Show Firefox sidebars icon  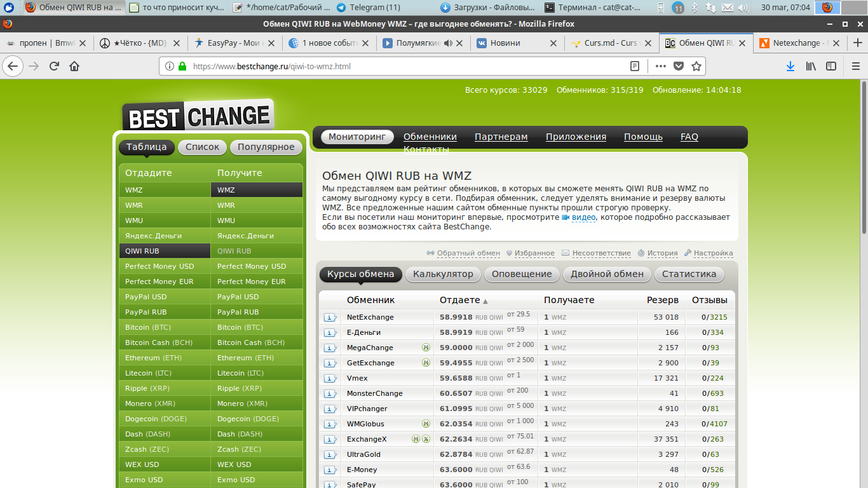831,66
